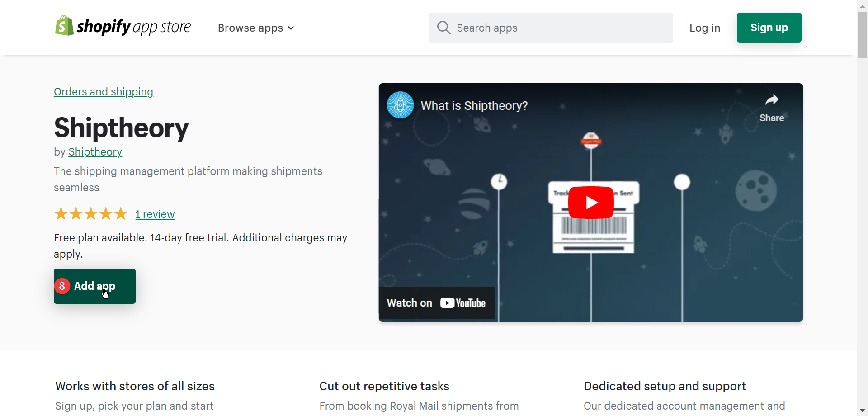
Task: Click the Shiptheory channel avatar in video
Action: [400, 105]
